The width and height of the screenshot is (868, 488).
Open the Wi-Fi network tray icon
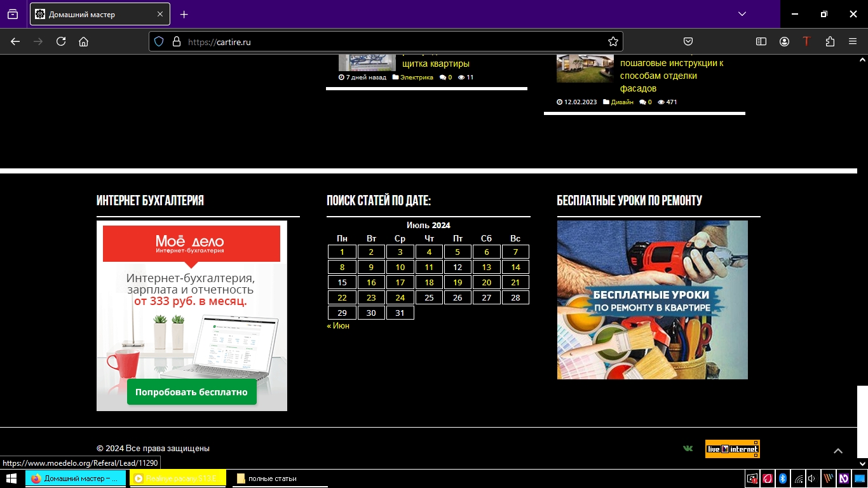(798, 478)
